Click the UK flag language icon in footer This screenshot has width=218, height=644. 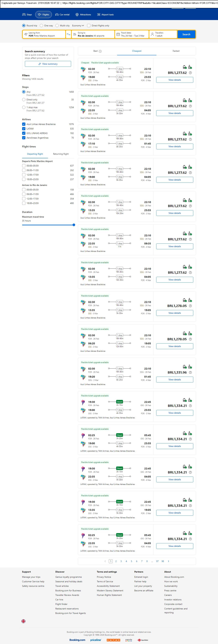[x=23, y=621]
